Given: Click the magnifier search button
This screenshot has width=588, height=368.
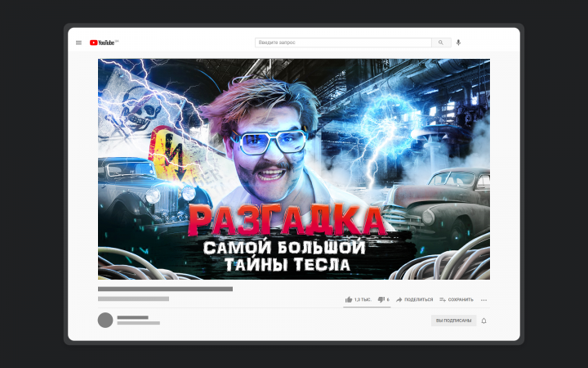Looking at the screenshot, I should [441, 43].
